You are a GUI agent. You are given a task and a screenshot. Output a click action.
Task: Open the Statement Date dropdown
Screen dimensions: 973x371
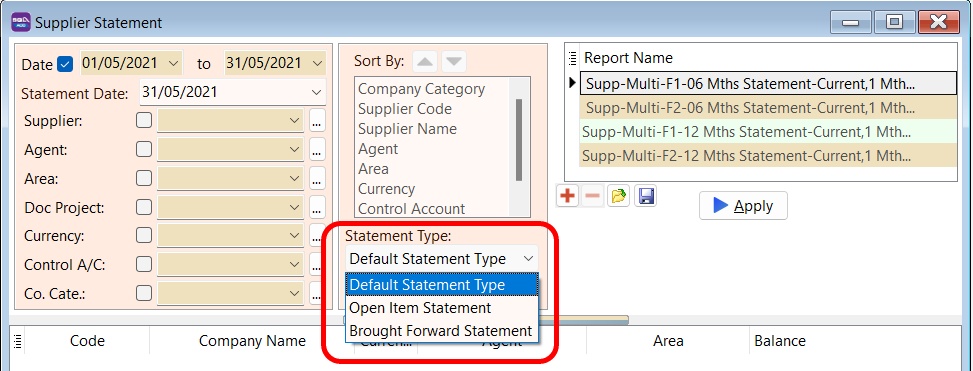tap(316, 92)
